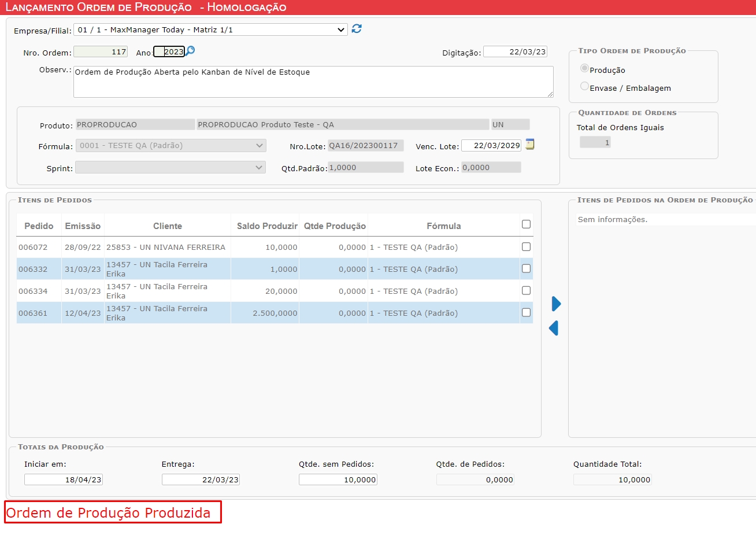This screenshot has height=535, width=756.
Task: Click the refresh icon beside Empresa/Filial
Action: click(x=357, y=29)
